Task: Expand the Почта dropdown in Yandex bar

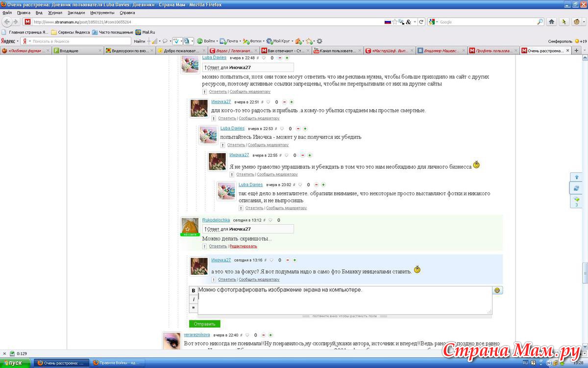Action: coord(240,41)
